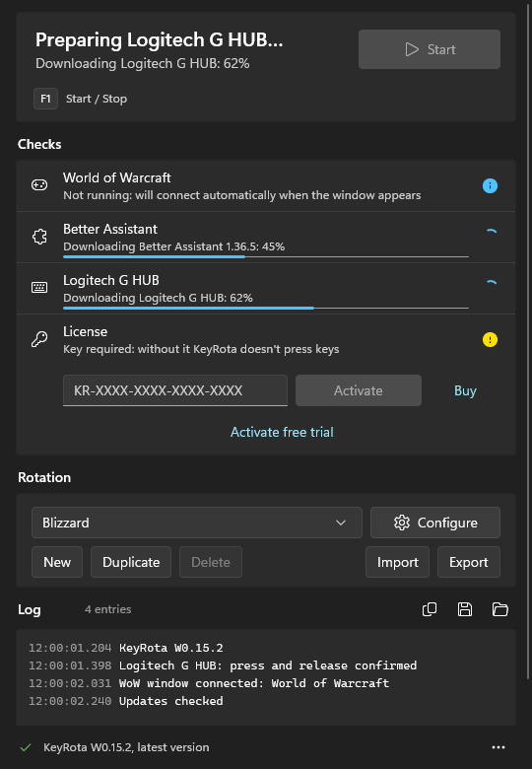The height and width of the screenshot is (769, 532).
Task: Click the green checkmark next to the KeyRota version
Action: pyautogui.click(x=26, y=747)
